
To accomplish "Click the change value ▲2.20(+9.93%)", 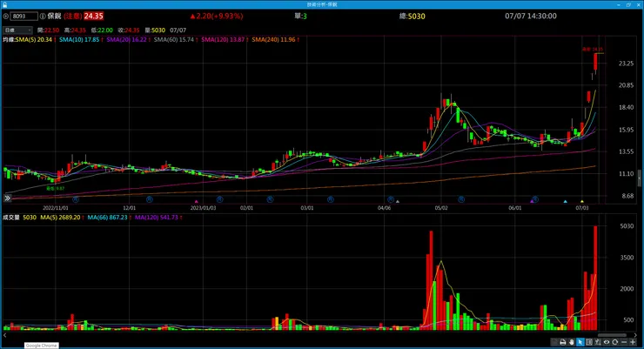I will point(217,16).
